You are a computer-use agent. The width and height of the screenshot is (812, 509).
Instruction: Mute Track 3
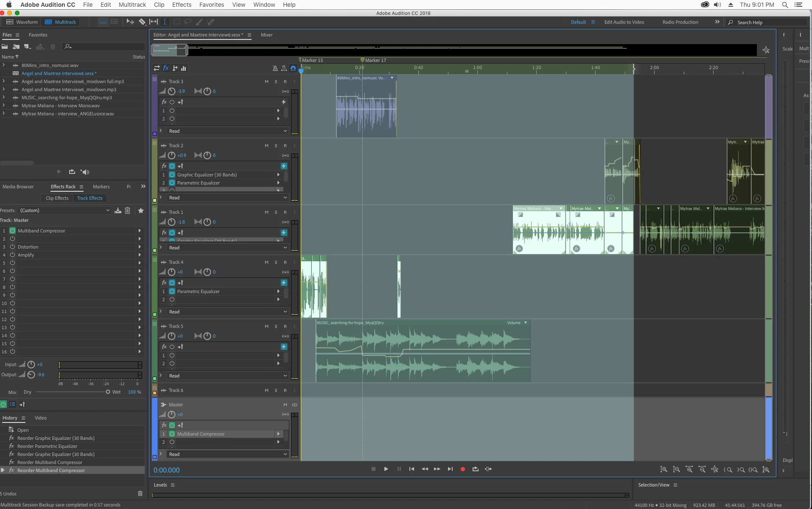click(x=266, y=81)
